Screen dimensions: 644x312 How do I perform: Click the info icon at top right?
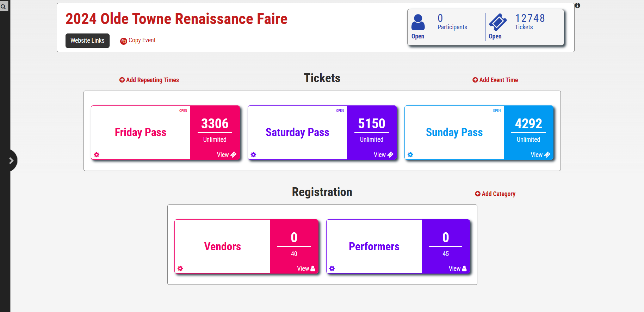click(x=578, y=5)
